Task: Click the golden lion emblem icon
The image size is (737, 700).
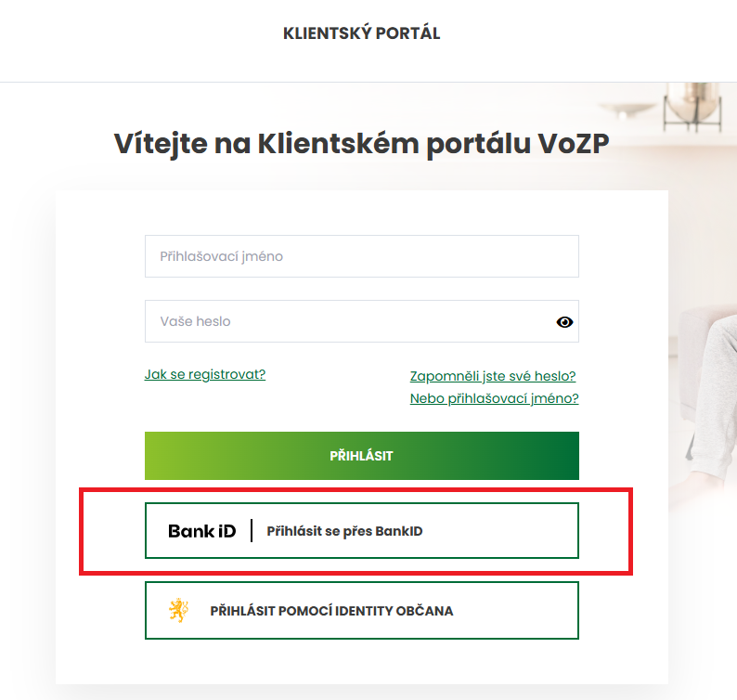Action: [x=177, y=611]
